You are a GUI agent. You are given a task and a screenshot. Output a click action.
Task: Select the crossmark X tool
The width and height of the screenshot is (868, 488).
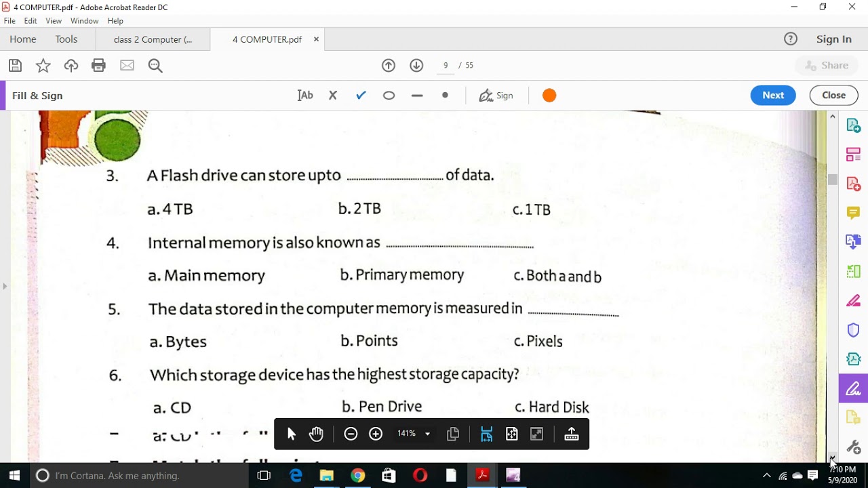click(333, 96)
